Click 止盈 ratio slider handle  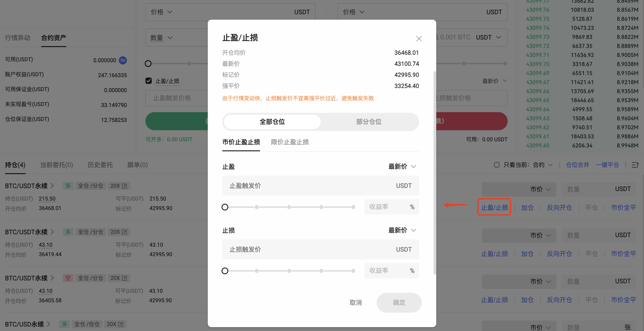(225, 207)
